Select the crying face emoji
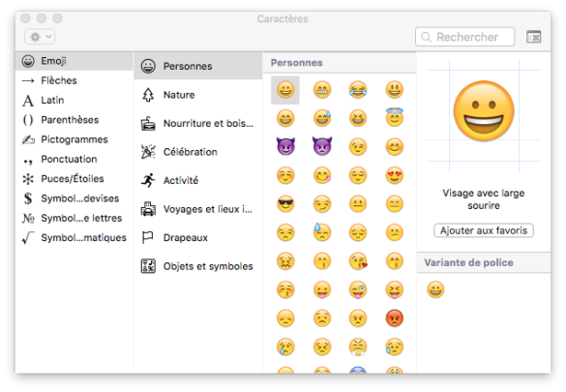Image resolution: width=566 pixels, height=392 pixels. click(285, 347)
